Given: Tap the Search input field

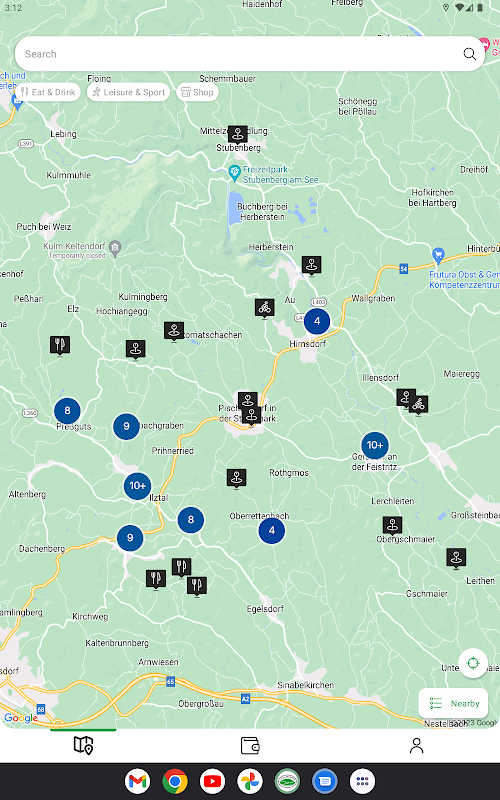Looking at the screenshot, I should [249, 54].
